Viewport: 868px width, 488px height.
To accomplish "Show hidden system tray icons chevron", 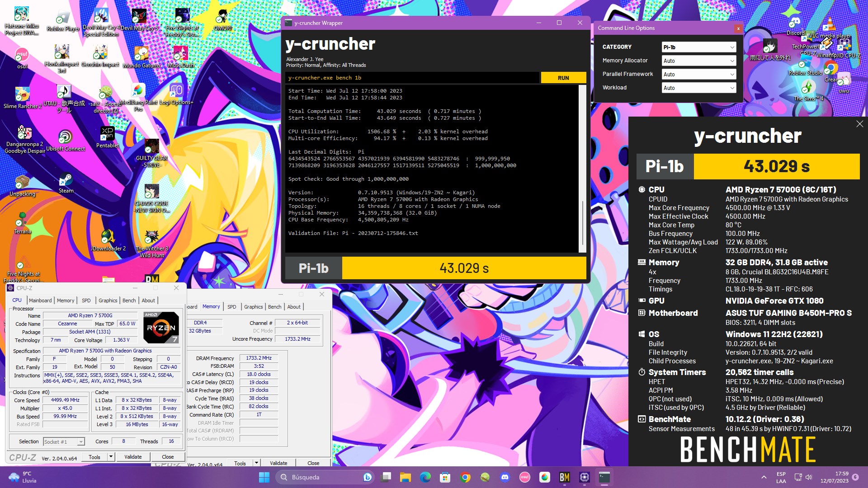I will (x=764, y=477).
